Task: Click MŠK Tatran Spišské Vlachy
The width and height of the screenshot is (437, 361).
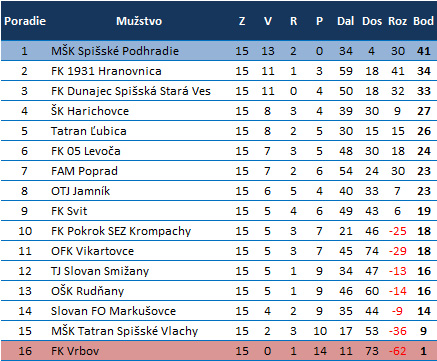Action: [x=124, y=331]
